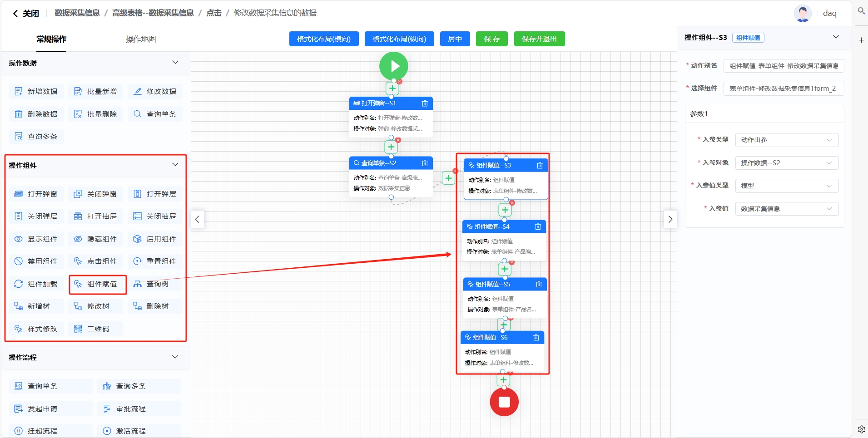
Task: Click the green start node play icon
Action: [393, 66]
